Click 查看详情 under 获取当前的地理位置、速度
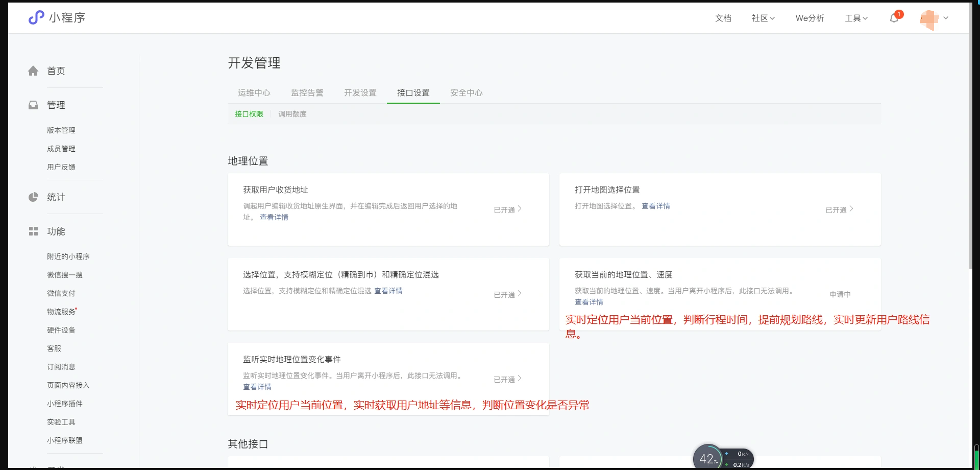Image resolution: width=980 pixels, height=470 pixels. point(589,302)
